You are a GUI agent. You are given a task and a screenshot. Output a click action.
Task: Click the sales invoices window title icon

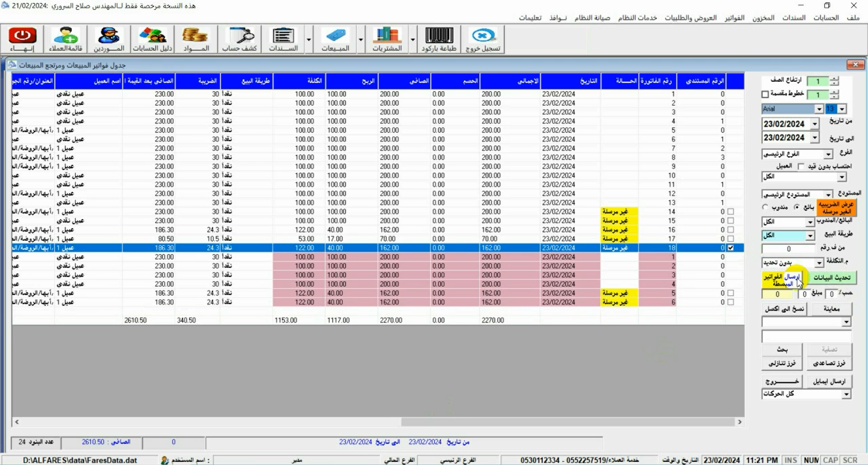pyautogui.click(x=12, y=65)
